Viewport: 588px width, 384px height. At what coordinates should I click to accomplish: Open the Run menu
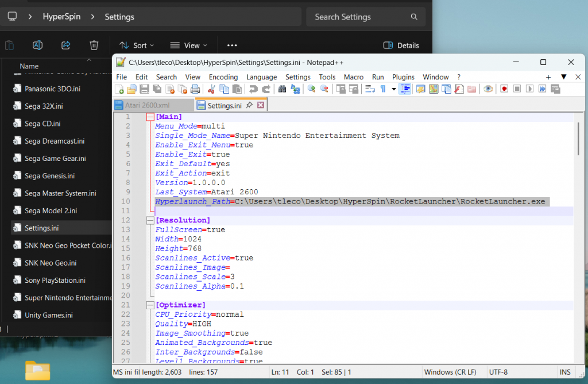point(378,77)
